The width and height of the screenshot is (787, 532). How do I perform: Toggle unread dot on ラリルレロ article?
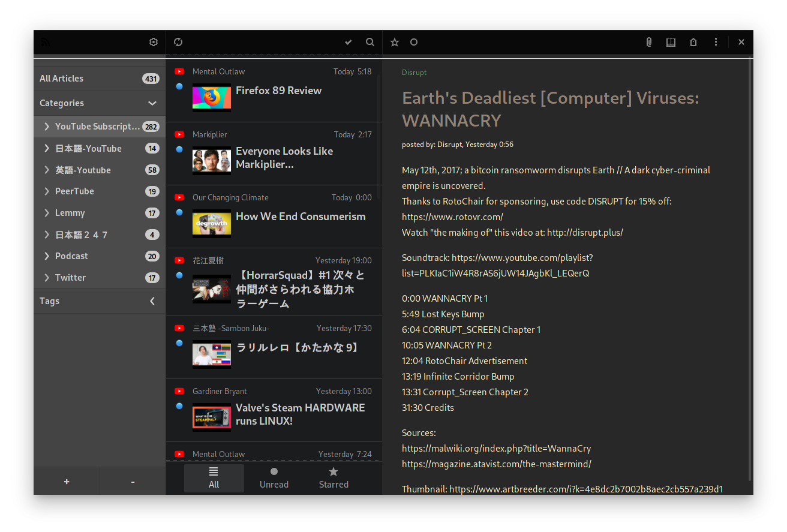(x=179, y=343)
